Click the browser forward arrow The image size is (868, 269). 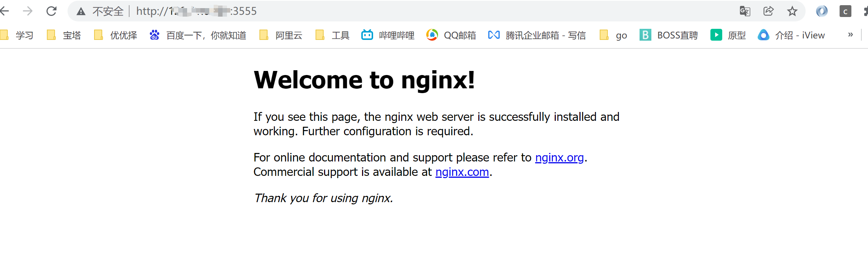coord(28,11)
